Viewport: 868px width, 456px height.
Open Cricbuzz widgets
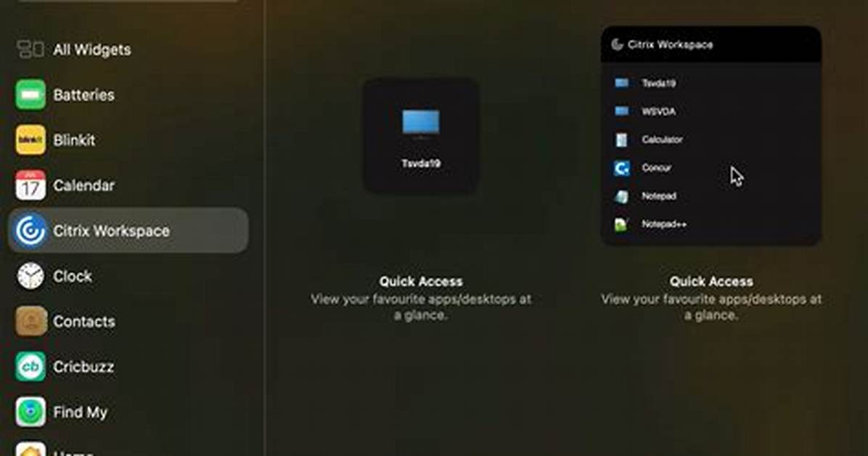pos(83,367)
